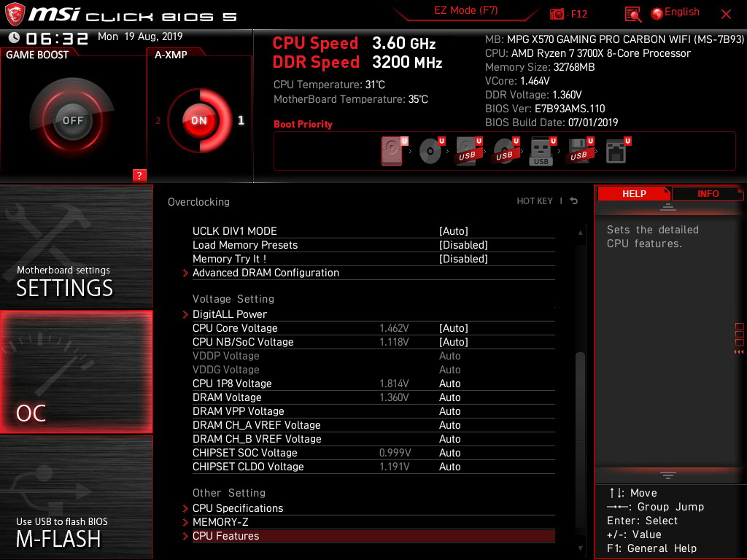Toggle the GAME BOOST knob

coord(72,120)
